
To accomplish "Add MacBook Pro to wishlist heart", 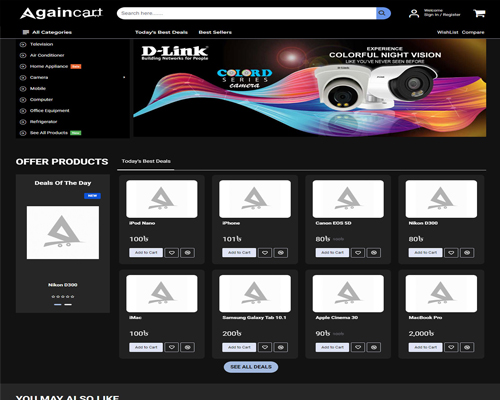I will [451, 347].
